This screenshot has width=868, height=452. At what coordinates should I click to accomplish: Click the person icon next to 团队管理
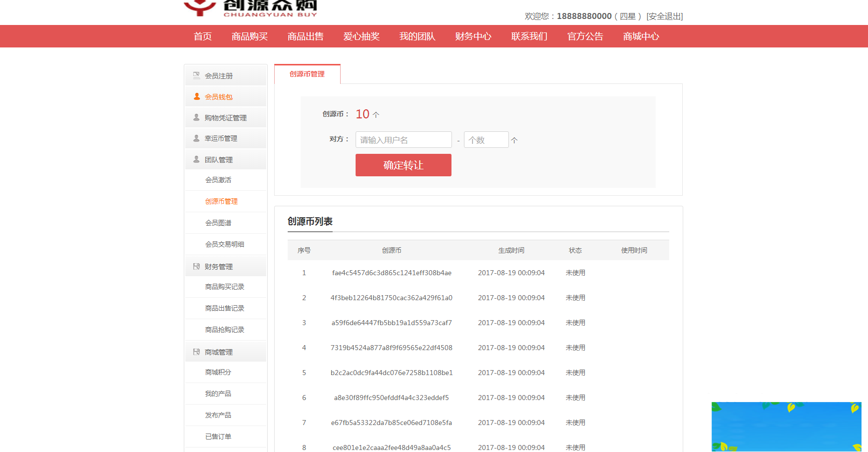pyautogui.click(x=196, y=159)
